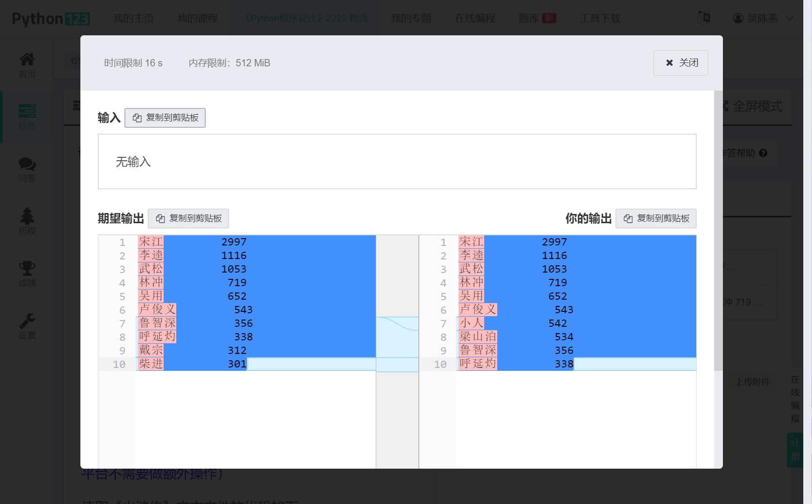
Task: Click the green 吐槽 feedback tab
Action: click(795, 450)
